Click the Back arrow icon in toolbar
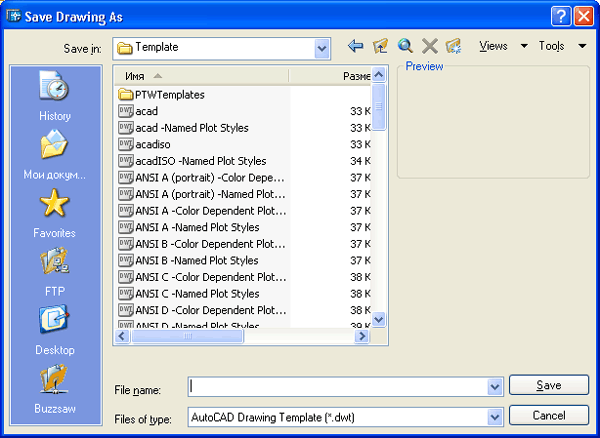 pos(355,46)
